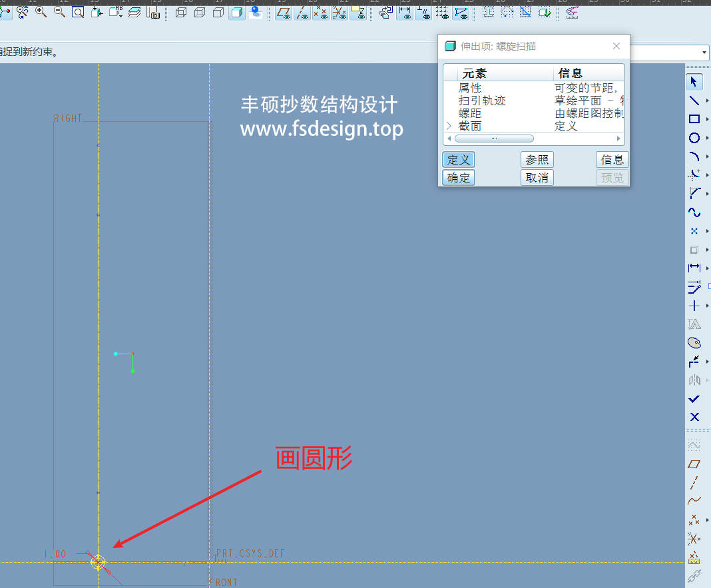The height and width of the screenshot is (588, 711).
Task: Choose the Circle sketch tool
Action: [694, 138]
